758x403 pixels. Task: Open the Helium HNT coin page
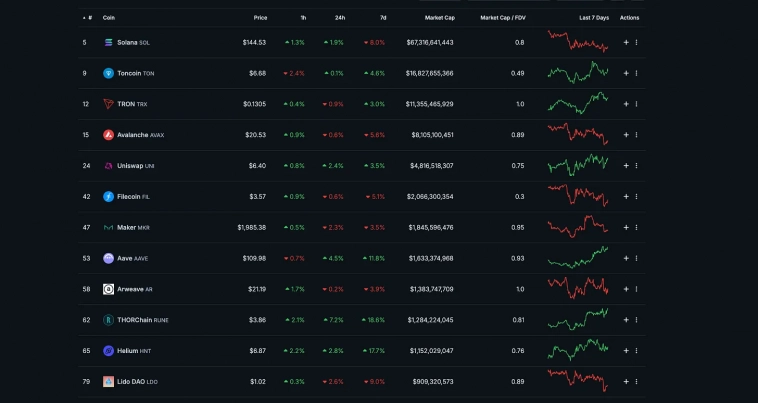(x=134, y=351)
